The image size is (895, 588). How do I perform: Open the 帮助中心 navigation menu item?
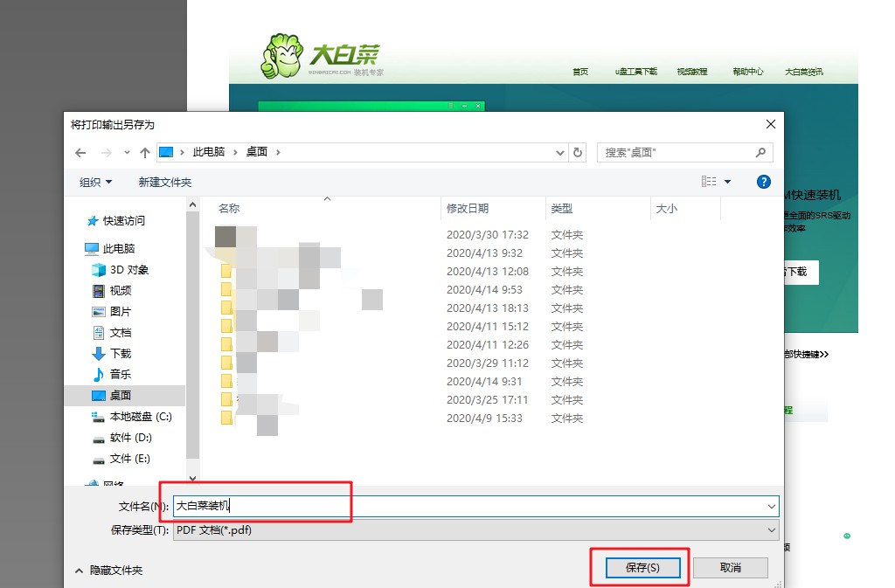[747, 73]
